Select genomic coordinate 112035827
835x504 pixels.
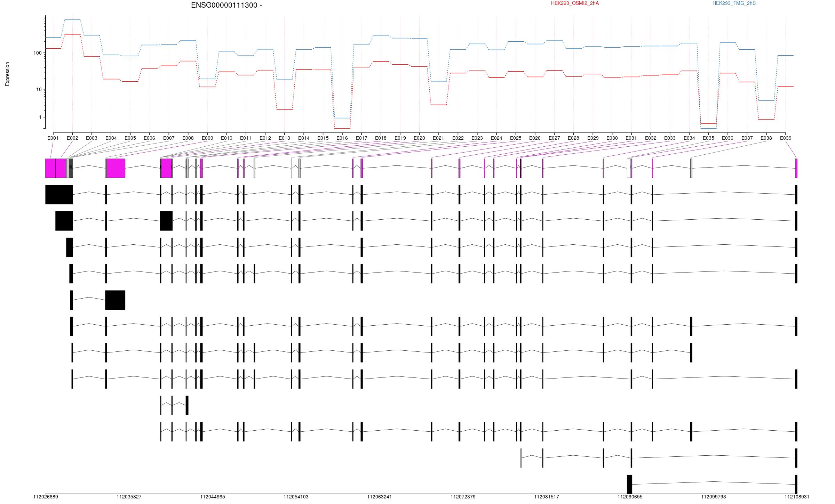129,497
